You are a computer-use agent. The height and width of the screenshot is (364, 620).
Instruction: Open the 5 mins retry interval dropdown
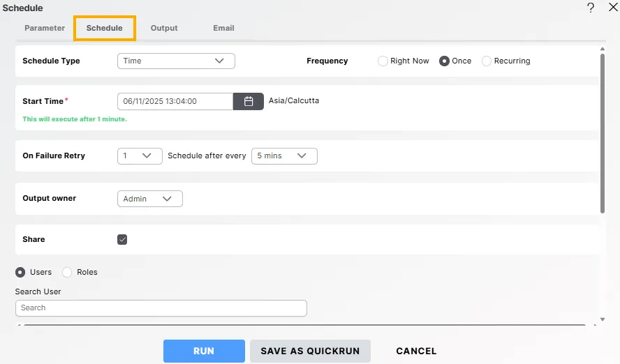click(x=284, y=156)
